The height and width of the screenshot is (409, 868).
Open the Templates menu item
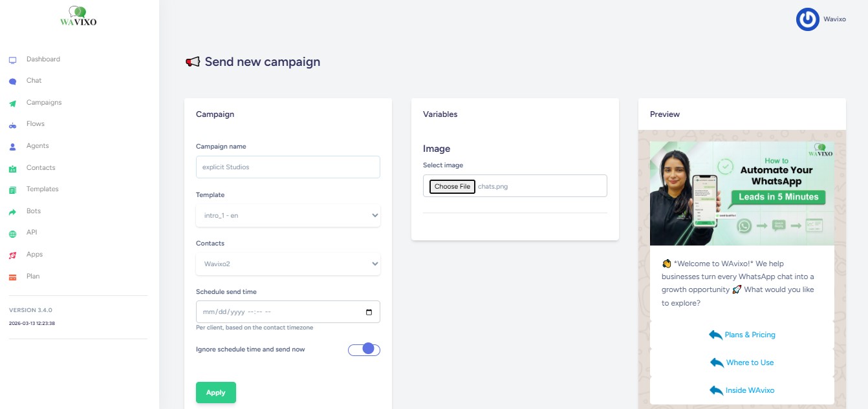click(42, 189)
